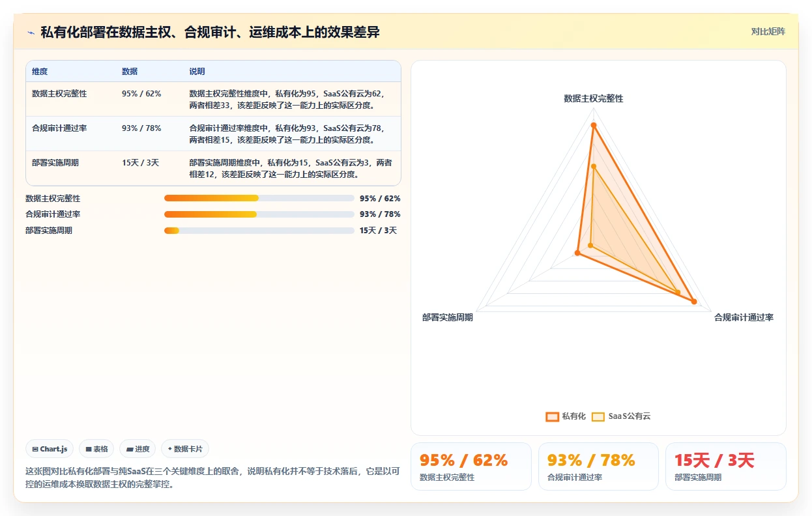Screen dimensions: 812x516
Task: Click the 合规审计通过率 axis label on the radar chart
Action: pyautogui.click(x=744, y=317)
